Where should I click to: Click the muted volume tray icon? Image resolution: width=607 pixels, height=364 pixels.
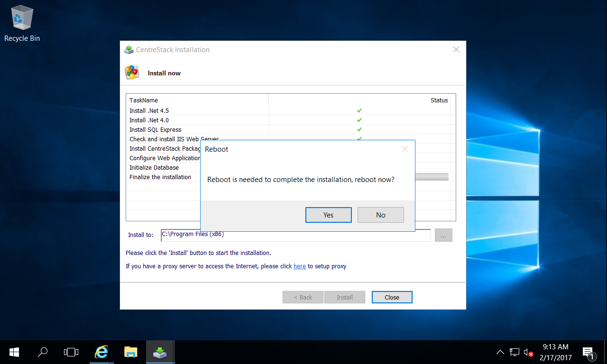click(528, 352)
